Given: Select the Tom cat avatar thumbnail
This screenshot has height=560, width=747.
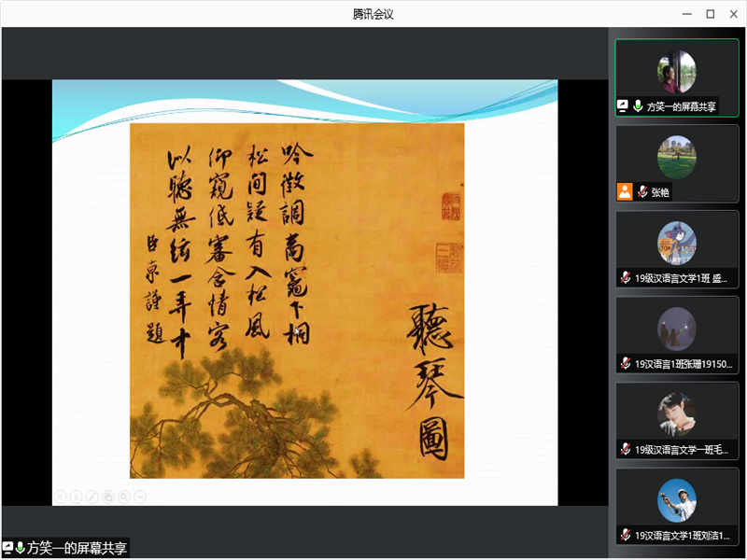Looking at the screenshot, I should click(x=676, y=243).
